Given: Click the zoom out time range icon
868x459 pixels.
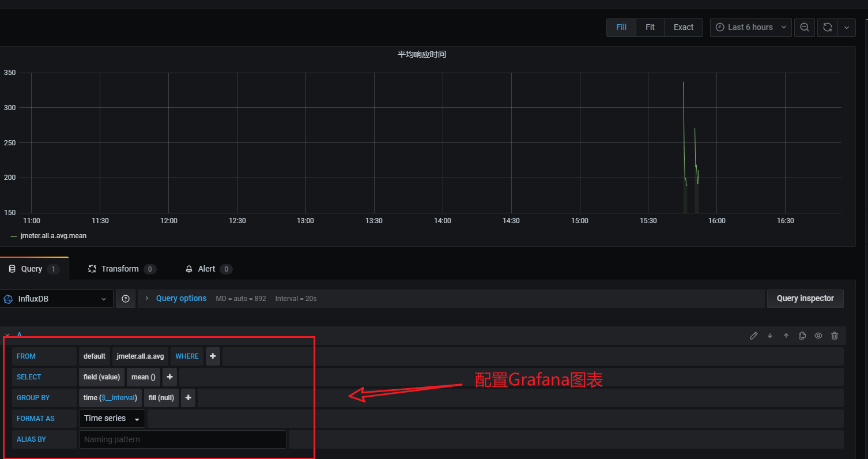Looking at the screenshot, I should 804,27.
